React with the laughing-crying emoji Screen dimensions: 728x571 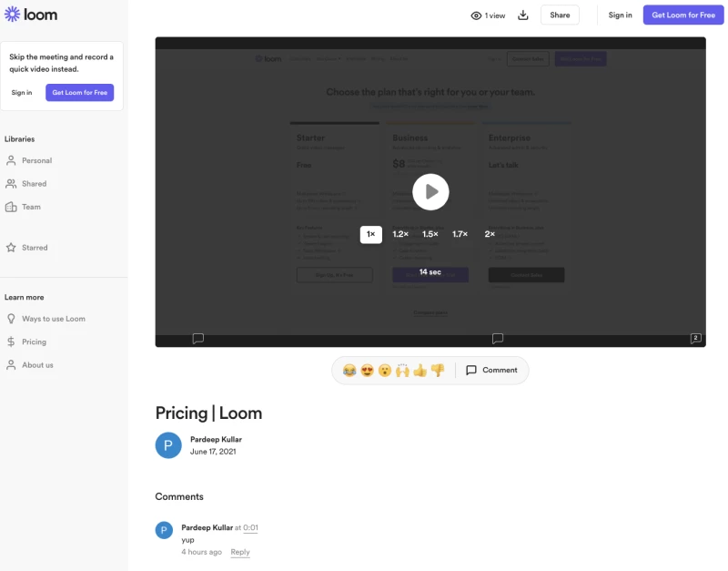tap(349, 371)
